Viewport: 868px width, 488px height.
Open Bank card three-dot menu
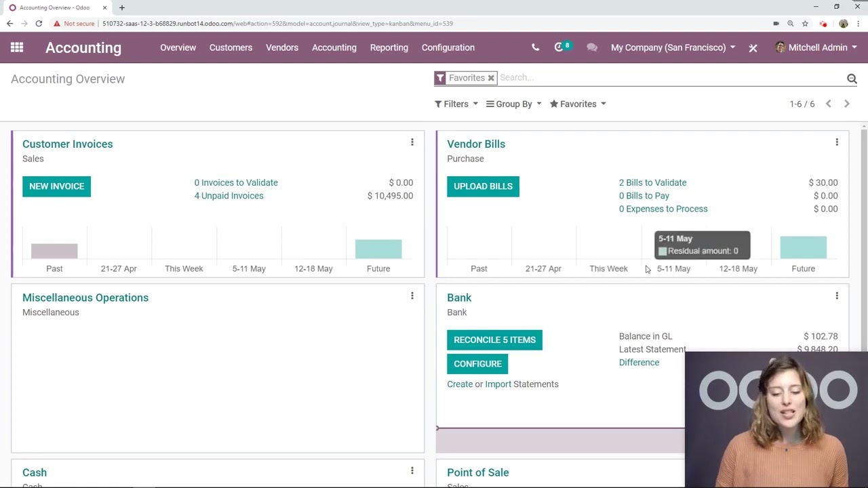pos(837,296)
